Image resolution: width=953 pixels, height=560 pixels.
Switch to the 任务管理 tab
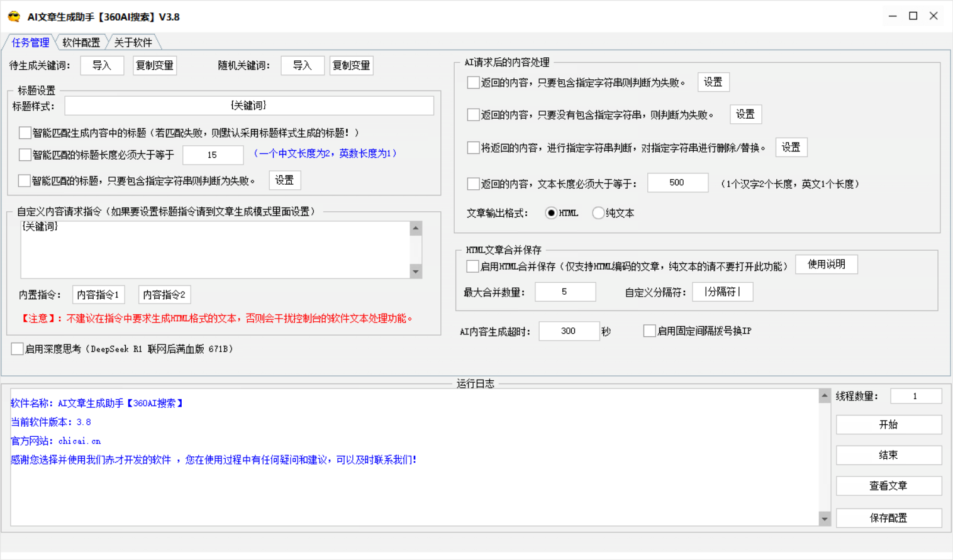[x=30, y=42]
